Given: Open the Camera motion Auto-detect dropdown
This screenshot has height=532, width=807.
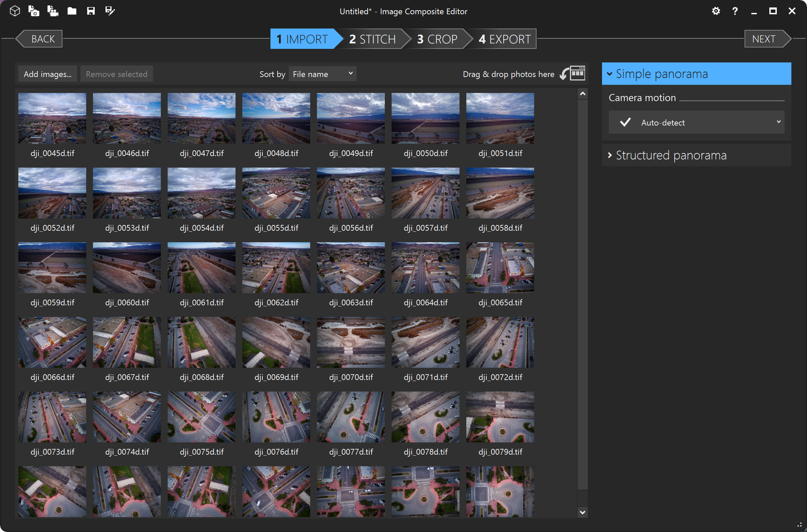Looking at the screenshot, I should 696,122.
